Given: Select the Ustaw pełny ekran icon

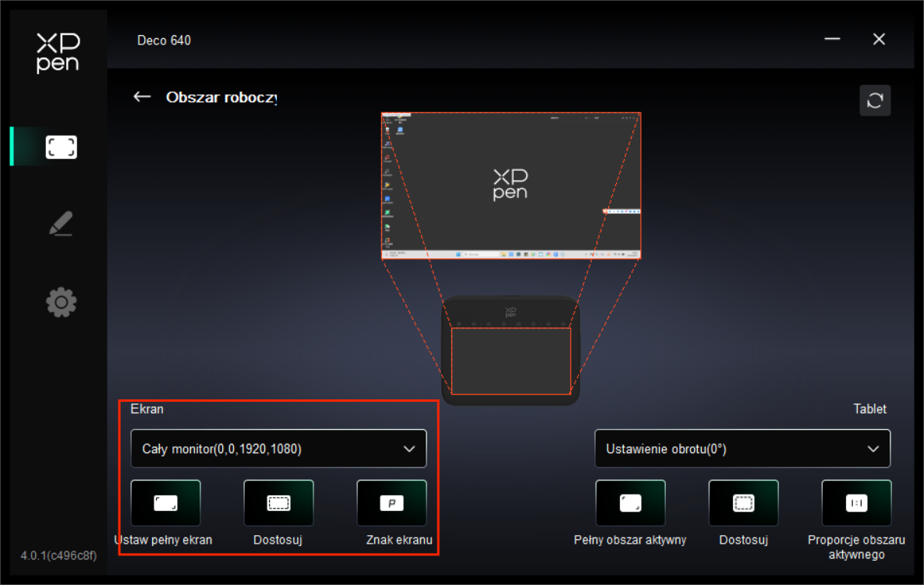Looking at the screenshot, I should [165, 503].
